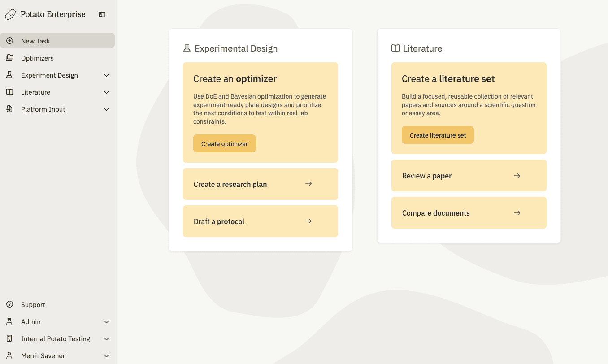The width and height of the screenshot is (608, 364).
Task: Expand the Internal Potato Testing chevron
Action: click(x=107, y=339)
